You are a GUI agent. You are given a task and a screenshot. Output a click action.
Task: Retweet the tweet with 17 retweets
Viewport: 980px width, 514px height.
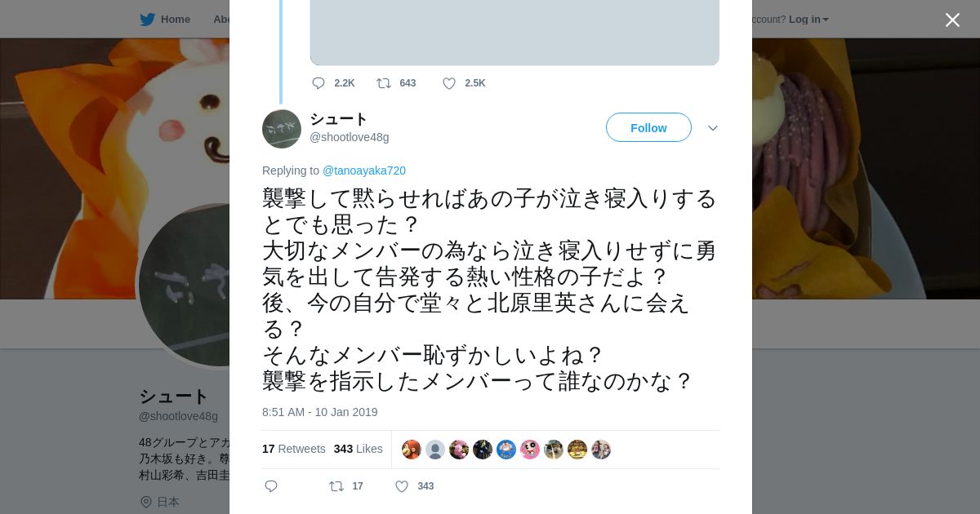point(336,486)
